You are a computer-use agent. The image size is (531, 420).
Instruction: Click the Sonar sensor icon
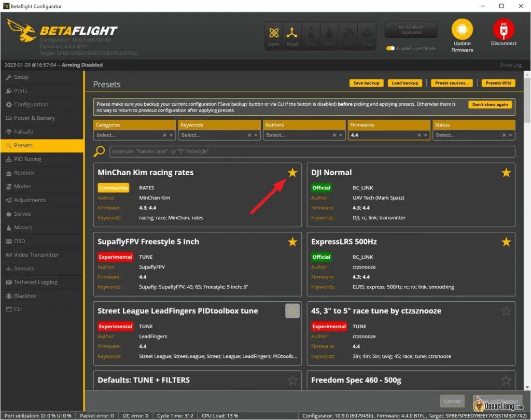(x=367, y=36)
